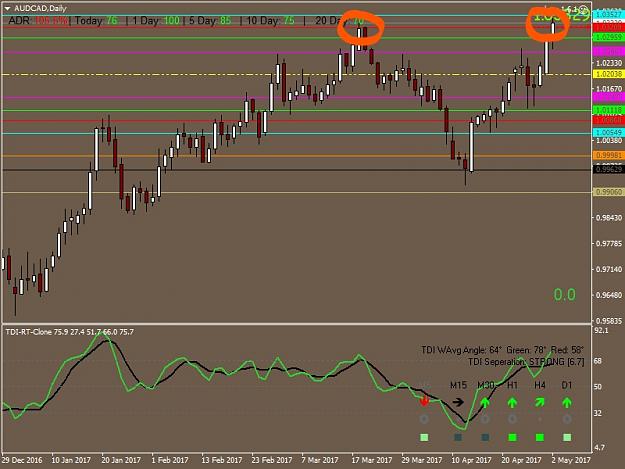Click the 0.97785 price axis value
Viewport: 625px width, 469px height.
[609, 243]
